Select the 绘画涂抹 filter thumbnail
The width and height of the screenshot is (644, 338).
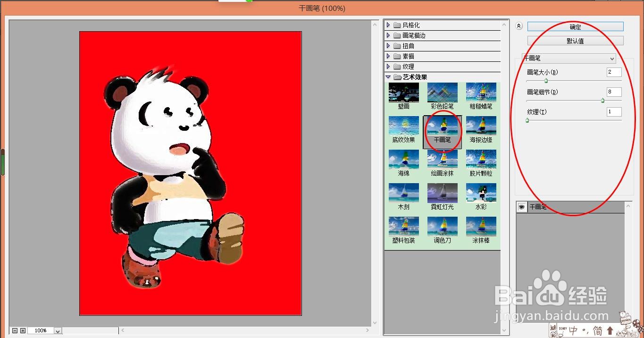[x=442, y=160]
